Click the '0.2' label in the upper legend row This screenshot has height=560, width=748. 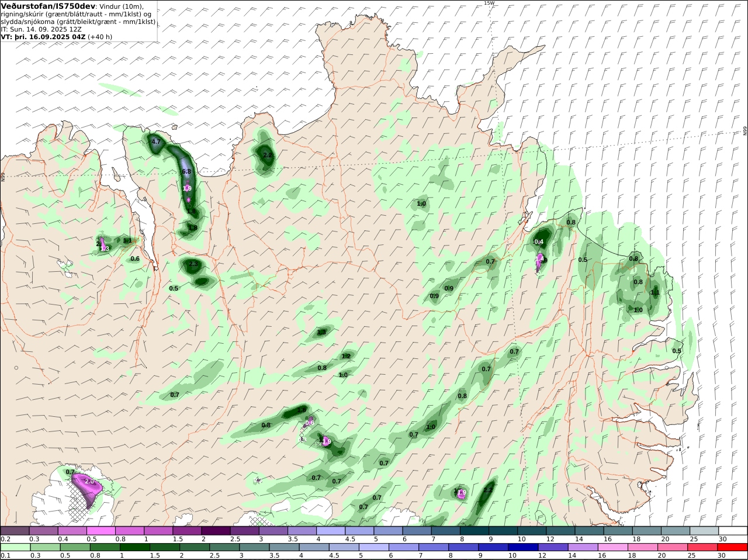[x=5, y=539]
